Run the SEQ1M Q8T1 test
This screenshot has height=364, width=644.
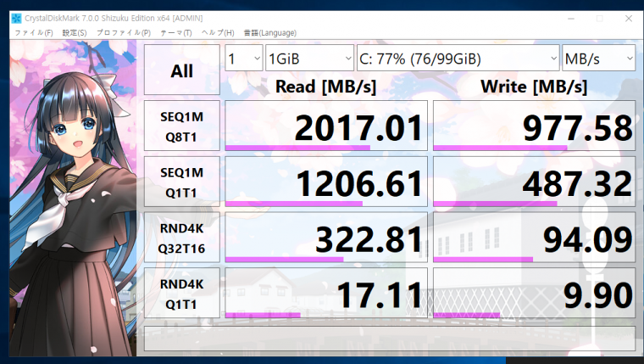[182, 126]
